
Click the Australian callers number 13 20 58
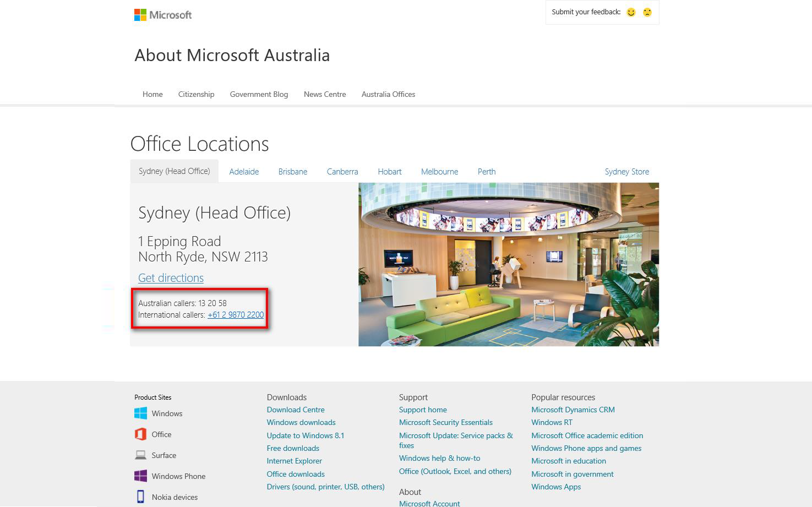(212, 303)
